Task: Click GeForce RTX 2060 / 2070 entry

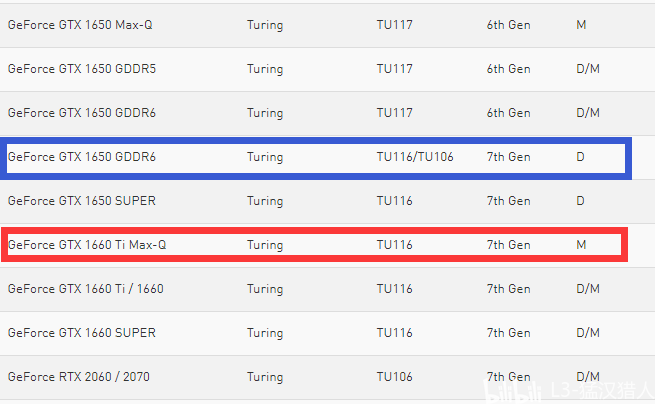Action: (x=79, y=377)
